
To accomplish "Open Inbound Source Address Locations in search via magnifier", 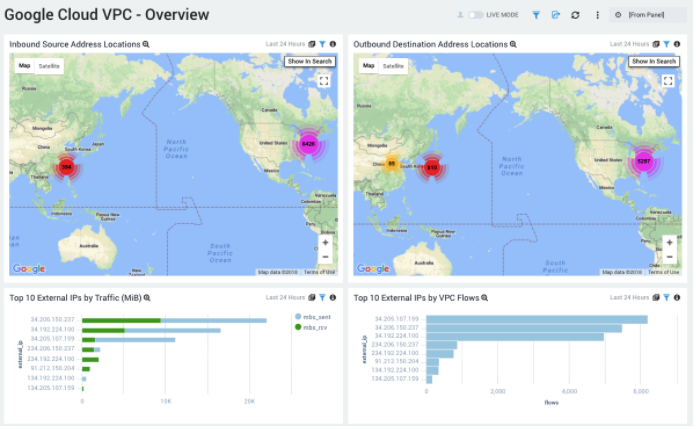I will [146, 44].
